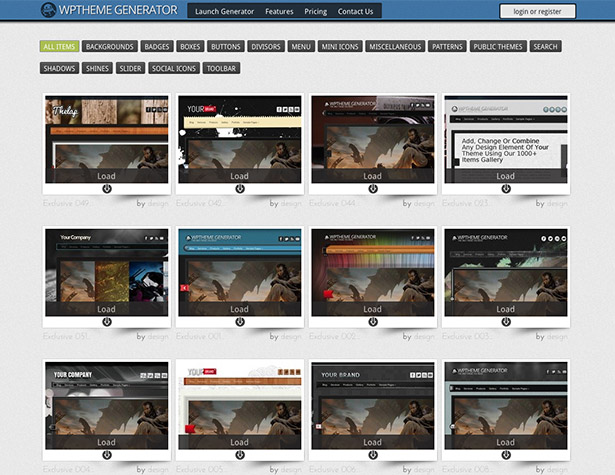Image resolution: width=615 pixels, height=475 pixels.
Task: Click download arrow icon under Exclusive 042
Action: coord(240,189)
